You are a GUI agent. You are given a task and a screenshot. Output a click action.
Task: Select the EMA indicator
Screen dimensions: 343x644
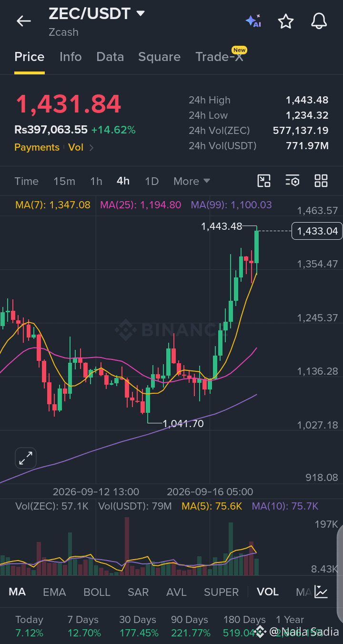coord(54,592)
